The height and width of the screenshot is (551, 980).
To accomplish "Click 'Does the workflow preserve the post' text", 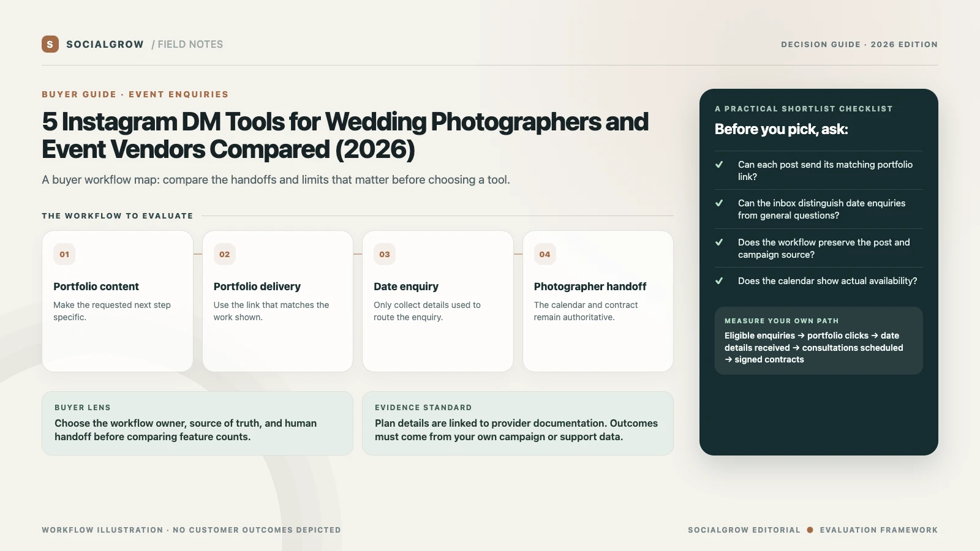I will coord(824,249).
